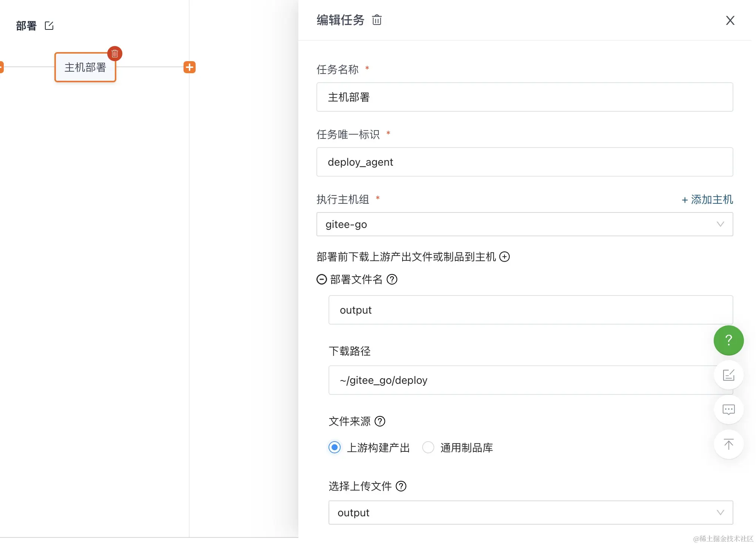Screen dimensions: 756x545
Task: Click the 任务名称 input field
Action: click(525, 97)
